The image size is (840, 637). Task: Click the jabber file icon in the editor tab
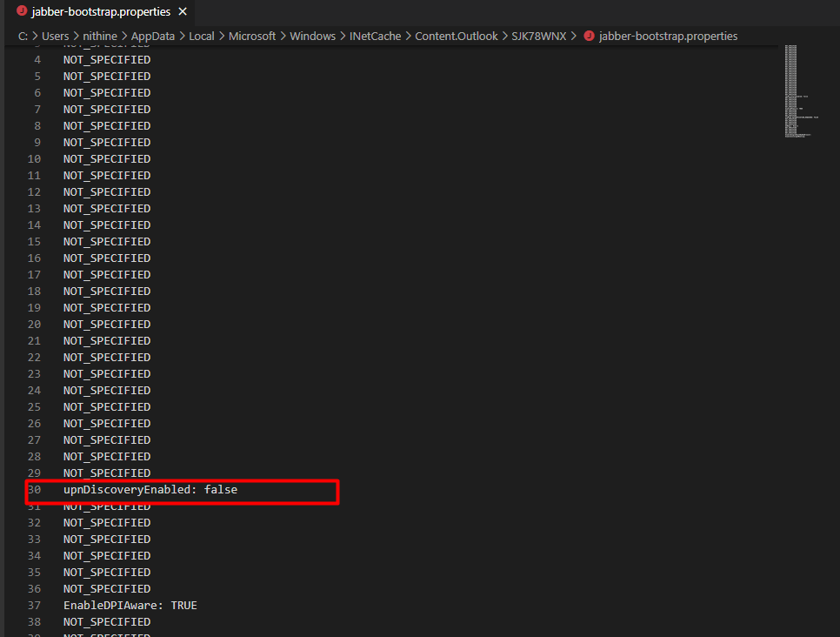(x=22, y=11)
